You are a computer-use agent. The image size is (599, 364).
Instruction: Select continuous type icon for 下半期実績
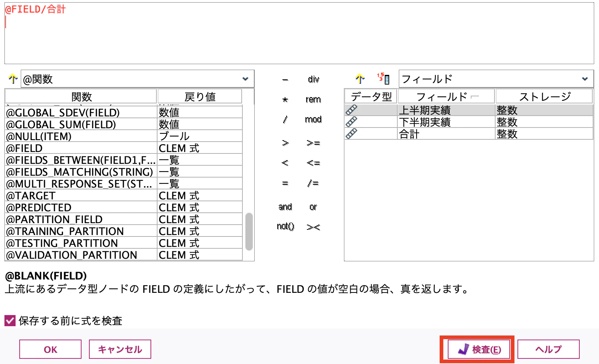coord(351,122)
